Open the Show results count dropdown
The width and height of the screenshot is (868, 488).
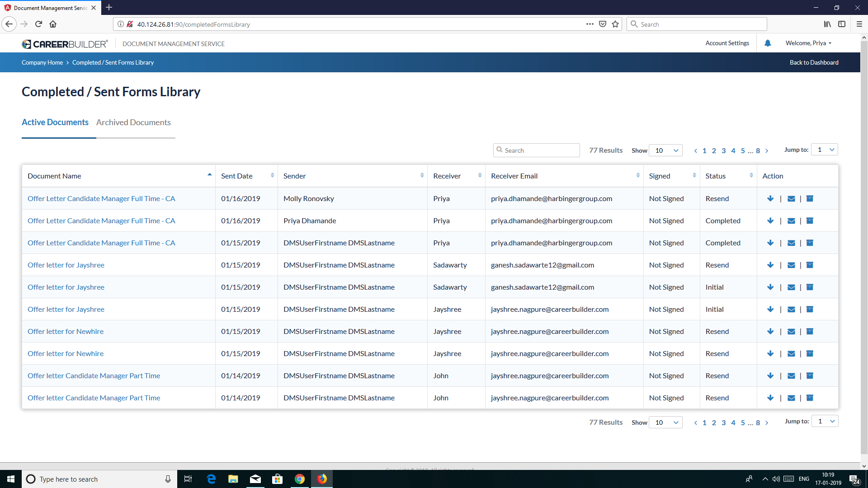click(666, 150)
